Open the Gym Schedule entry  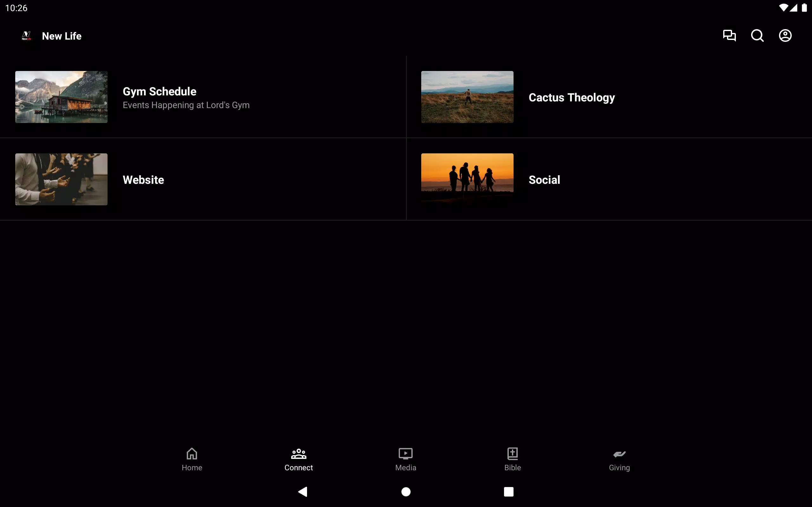203,97
